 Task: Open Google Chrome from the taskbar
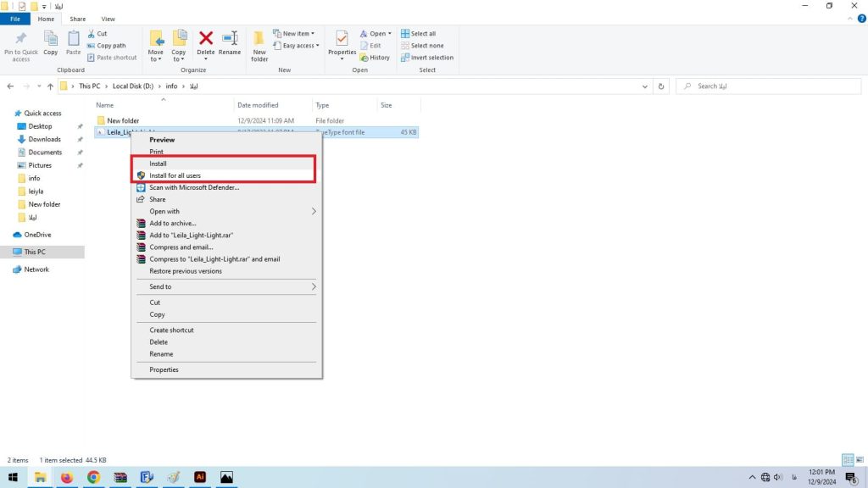coord(93,477)
